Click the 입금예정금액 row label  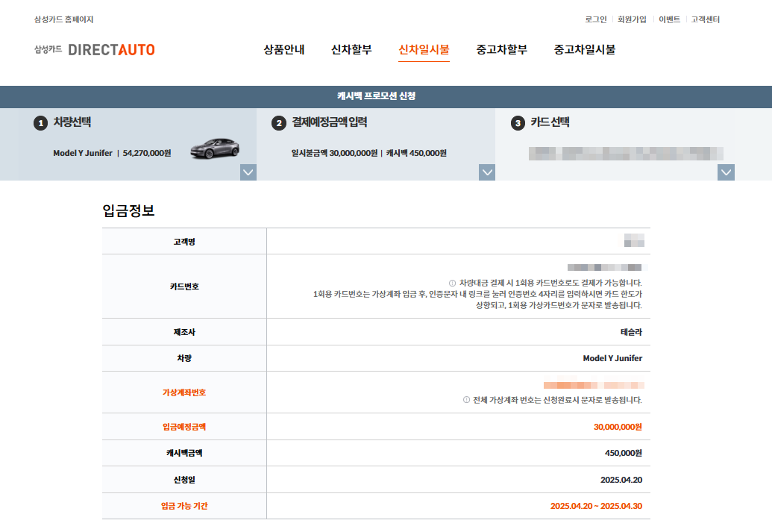184,427
